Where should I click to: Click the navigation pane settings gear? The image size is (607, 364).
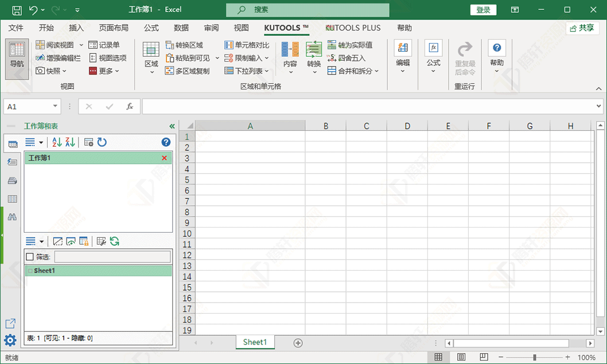(10, 340)
